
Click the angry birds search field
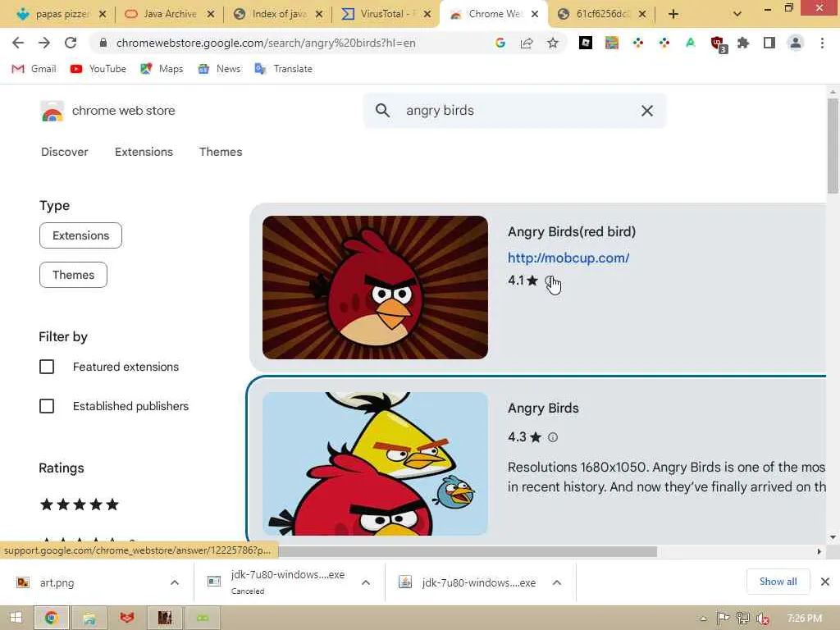[x=514, y=111]
